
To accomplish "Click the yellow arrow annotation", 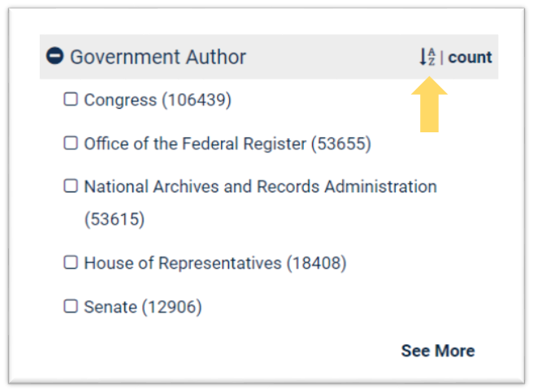I will (429, 104).
